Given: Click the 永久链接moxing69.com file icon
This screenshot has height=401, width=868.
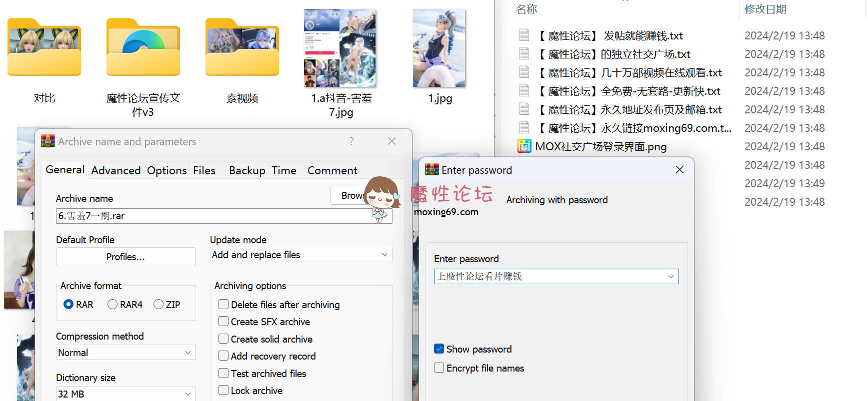Looking at the screenshot, I should tap(524, 127).
